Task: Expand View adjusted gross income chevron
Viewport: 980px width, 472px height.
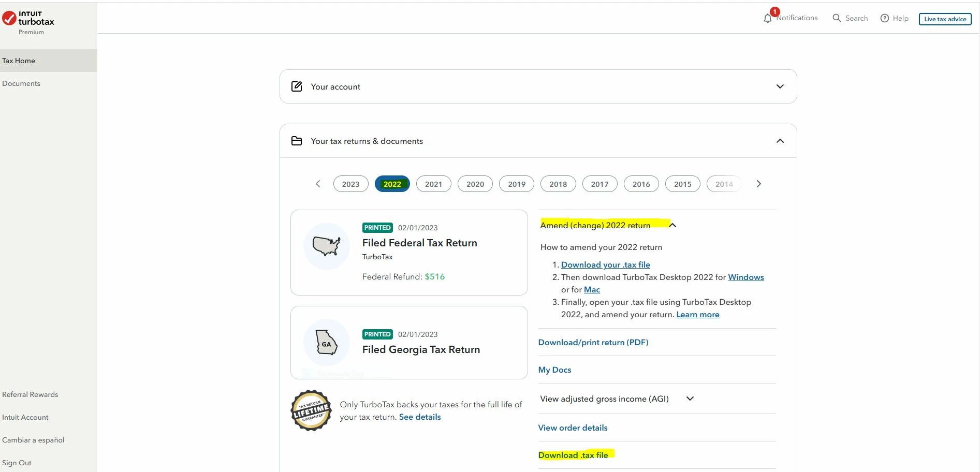Action: 690,399
